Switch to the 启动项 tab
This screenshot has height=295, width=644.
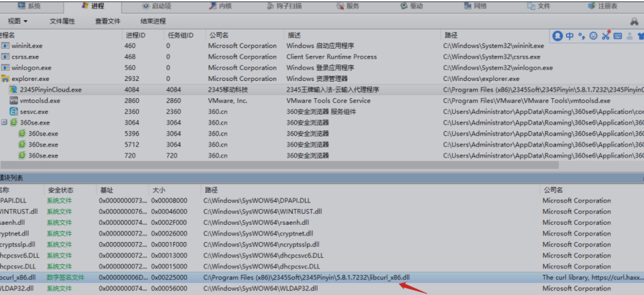pos(157,6)
